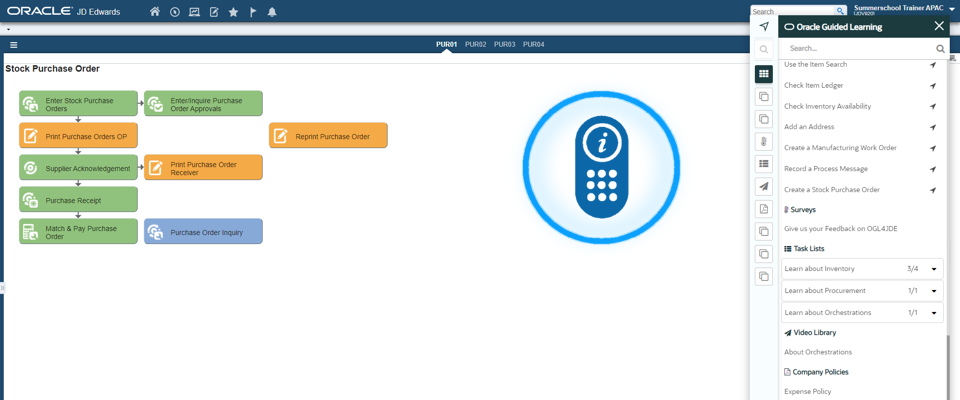The height and width of the screenshot is (400, 960).
Task: Open the Task Lists icon in sidebar
Action: pyautogui.click(x=763, y=164)
